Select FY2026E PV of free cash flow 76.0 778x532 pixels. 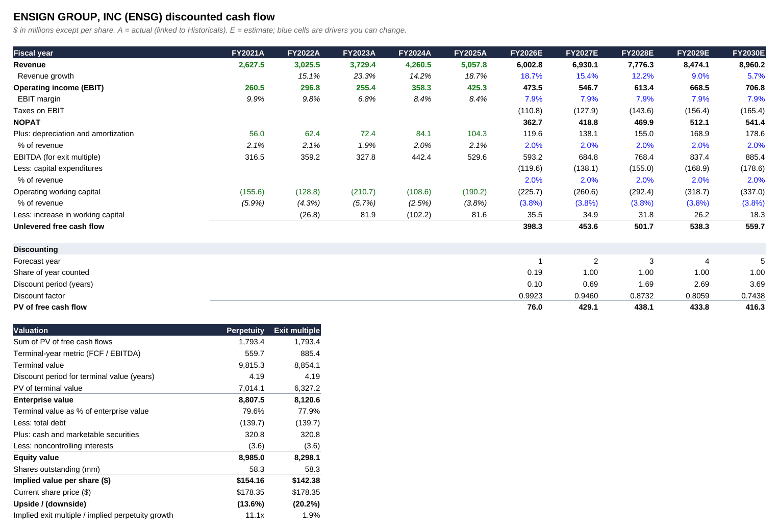click(x=535, y=307)
